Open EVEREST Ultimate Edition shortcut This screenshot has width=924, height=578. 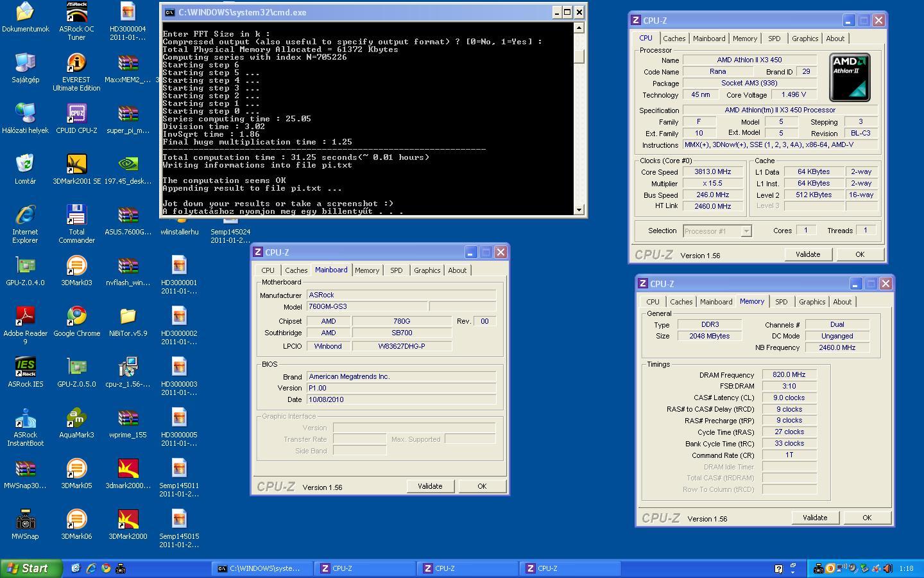point(76,72)
